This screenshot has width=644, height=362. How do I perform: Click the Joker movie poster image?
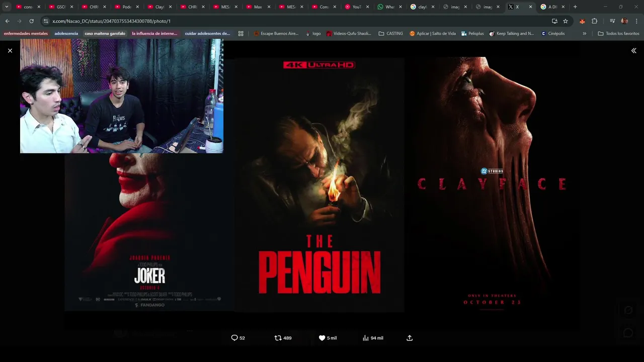click(x=149, y=232)
